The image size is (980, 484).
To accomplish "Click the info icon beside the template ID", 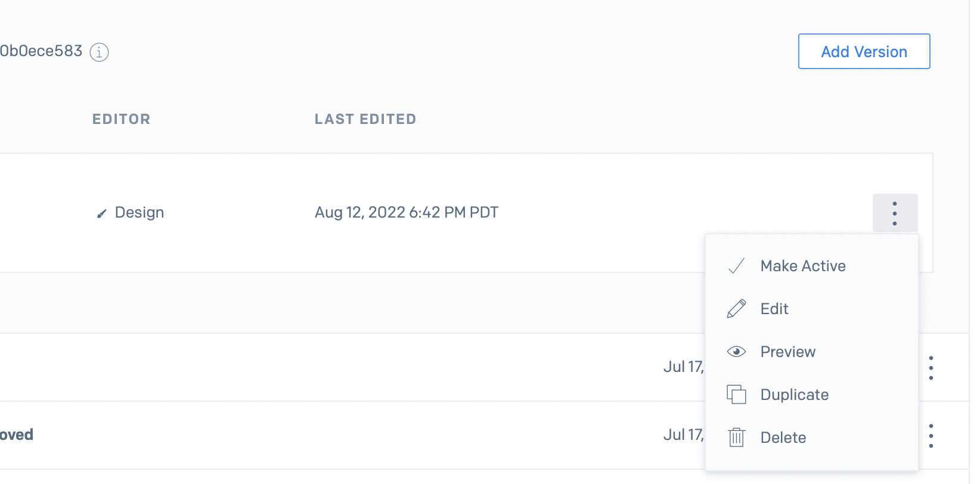I will pyautogui.click(x=99, y=52).
